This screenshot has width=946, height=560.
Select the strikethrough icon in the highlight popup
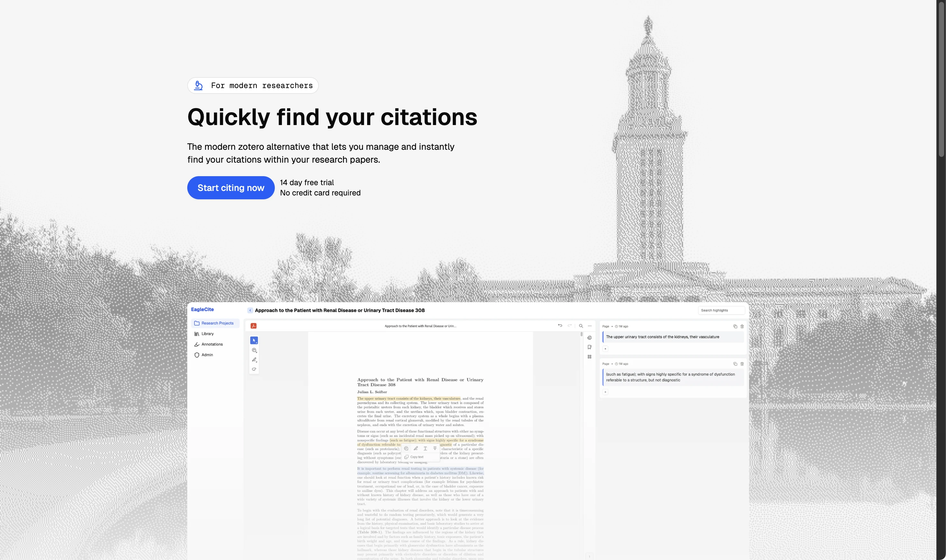(x=435, y=448)
